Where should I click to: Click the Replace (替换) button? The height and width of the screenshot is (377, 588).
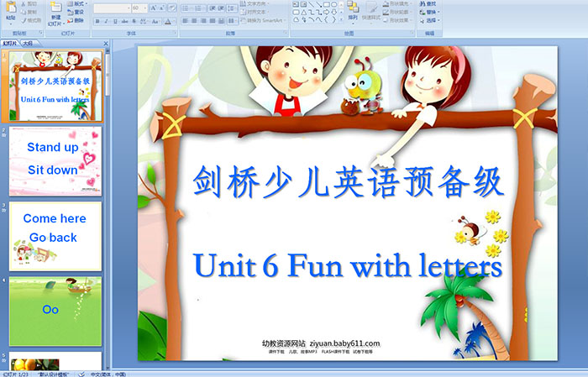pos(430,12)
